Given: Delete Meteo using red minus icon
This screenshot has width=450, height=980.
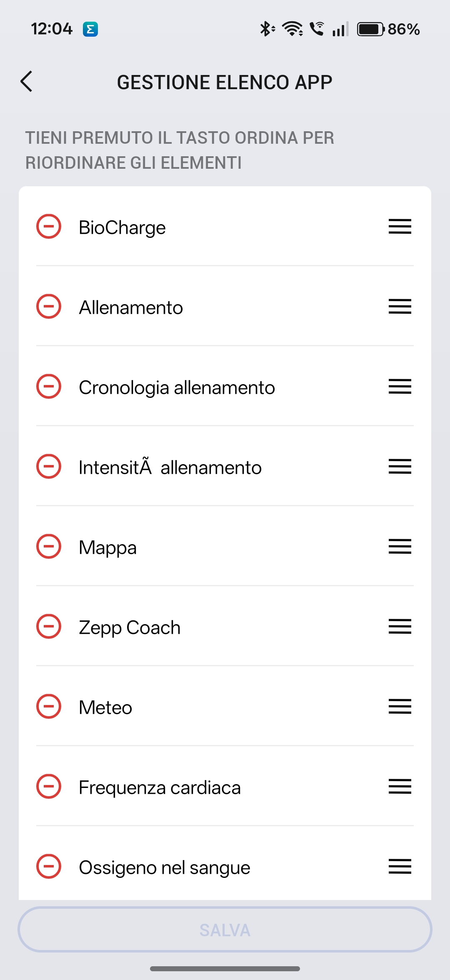Looking at the screenshot, I should coord(49,707).
